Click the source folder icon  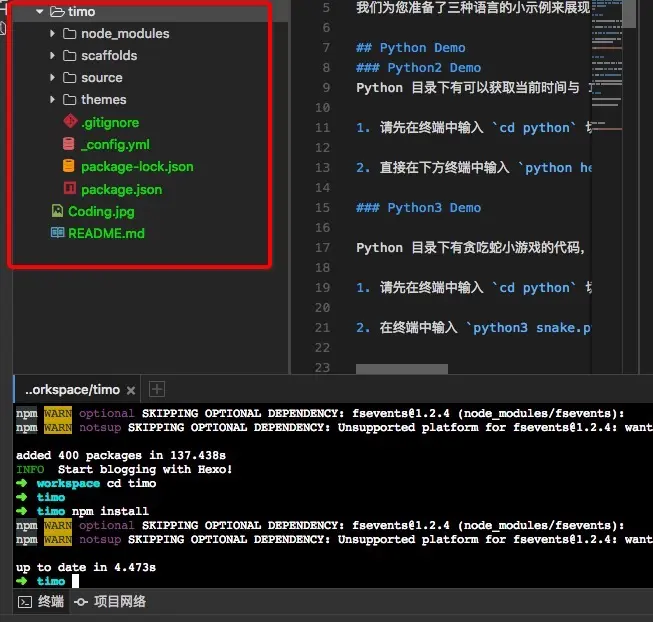point(69,77)
